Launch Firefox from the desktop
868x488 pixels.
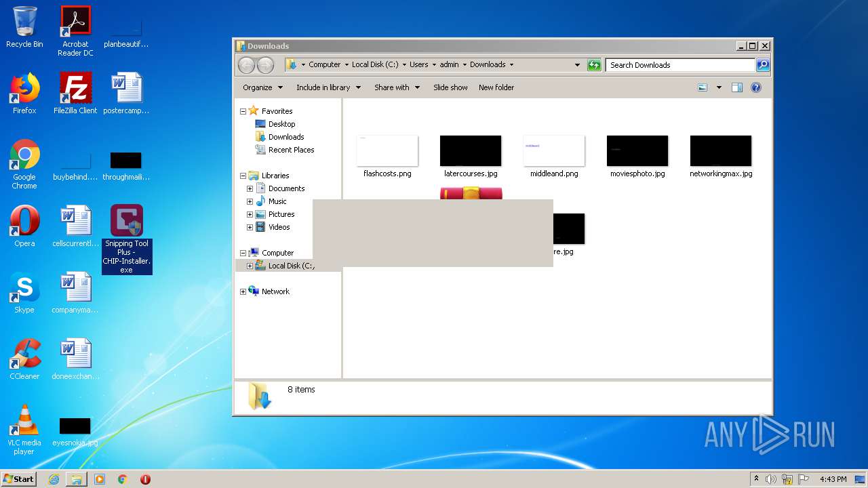click(x=24, y=94)
